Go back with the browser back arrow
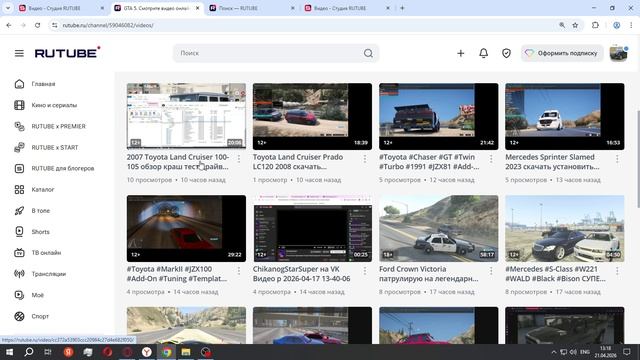 point(9,25)
